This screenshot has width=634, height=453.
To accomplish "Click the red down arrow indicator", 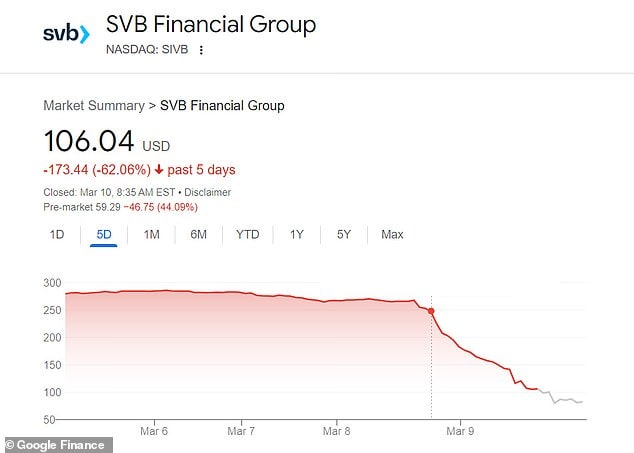I will (159, 170).
